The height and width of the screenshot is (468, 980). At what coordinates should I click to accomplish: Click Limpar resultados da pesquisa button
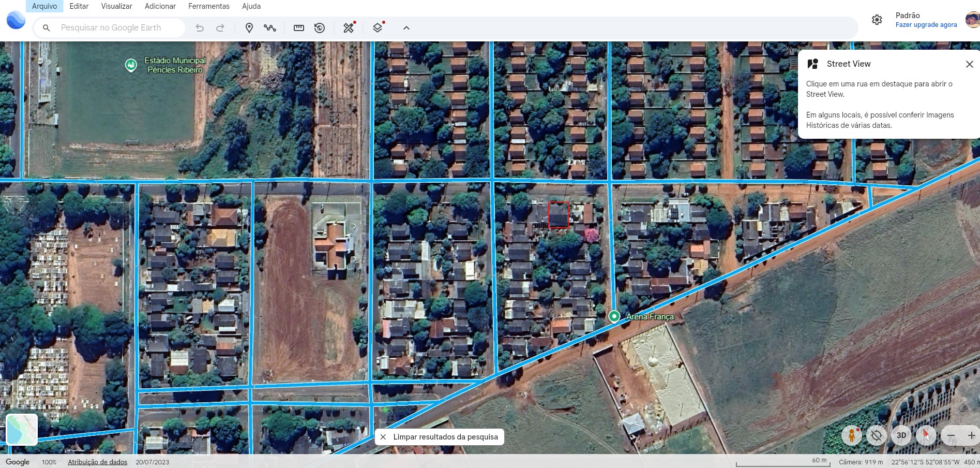click(440, 437)
